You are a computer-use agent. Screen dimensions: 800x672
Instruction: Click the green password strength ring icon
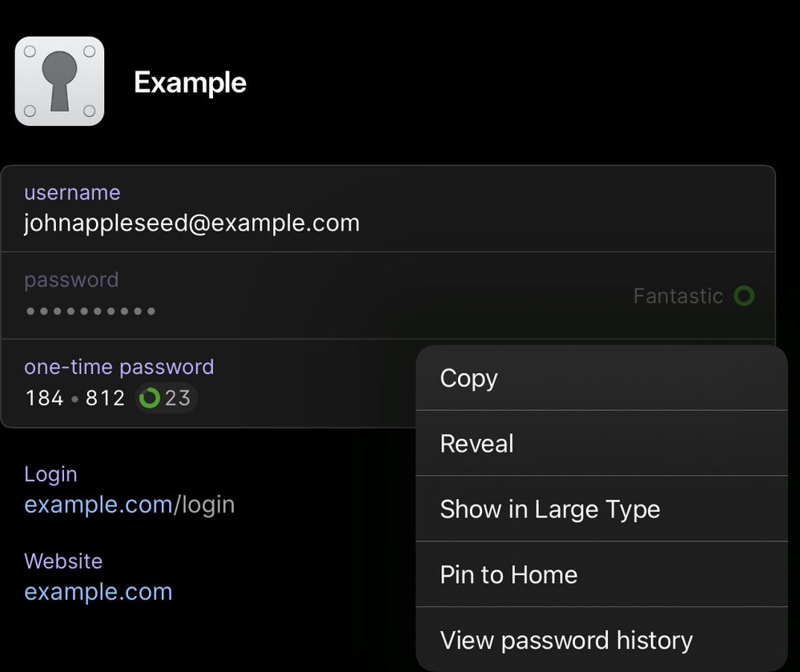[744, 296]
